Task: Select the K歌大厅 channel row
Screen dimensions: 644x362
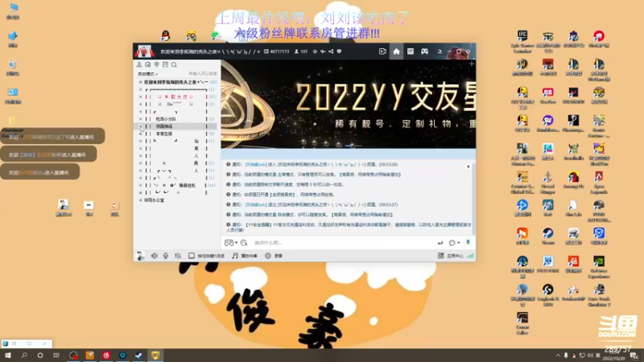Action: tap(177, 97)
